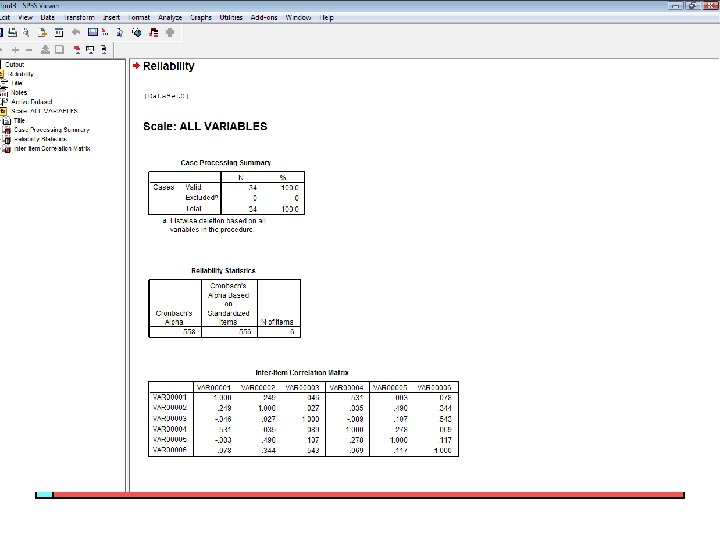Click the Go to Data icon
The width and height of the screenshot is (720, 540).
click(x=93, y=32)
